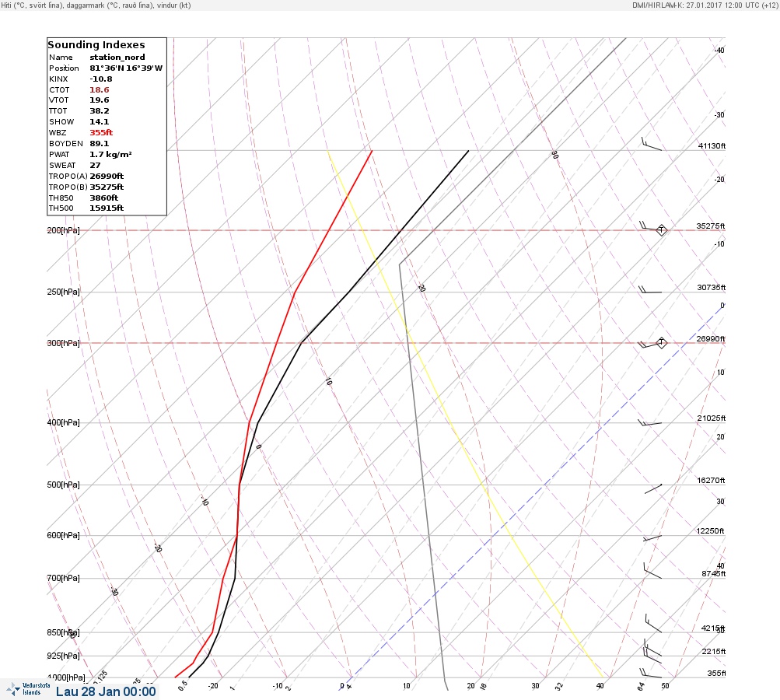Viewport: 780px width, 700px height.
Task: Click the position value 81°36'N 16°39'W
Action: [x=126, y=68]
